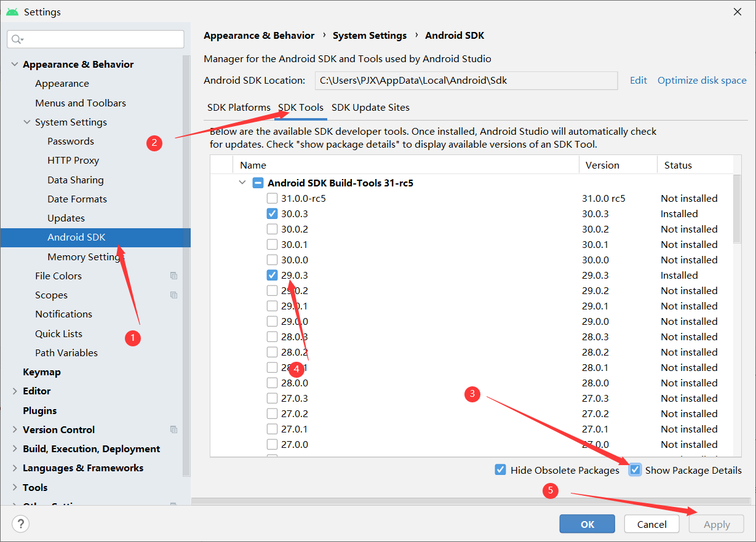Open Scopes settings
Image resolution: width=756 pixels, height=542 pixels.
click(x=51, y=295)
